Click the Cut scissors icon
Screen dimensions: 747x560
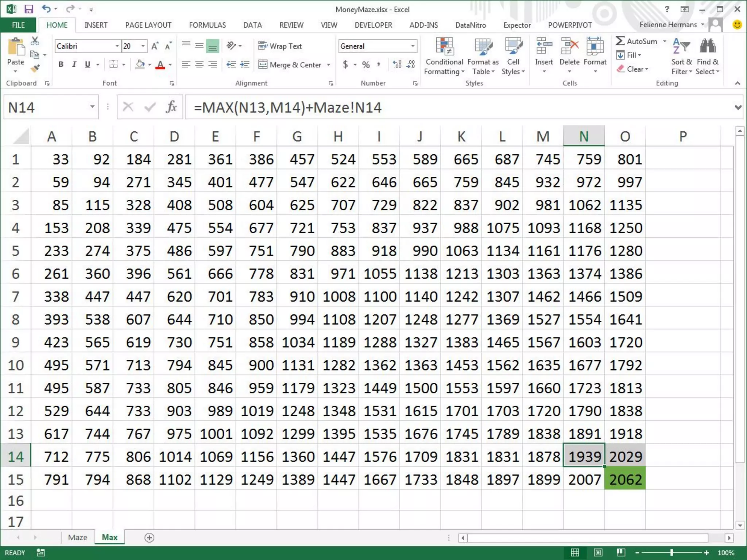coord(35,41)
